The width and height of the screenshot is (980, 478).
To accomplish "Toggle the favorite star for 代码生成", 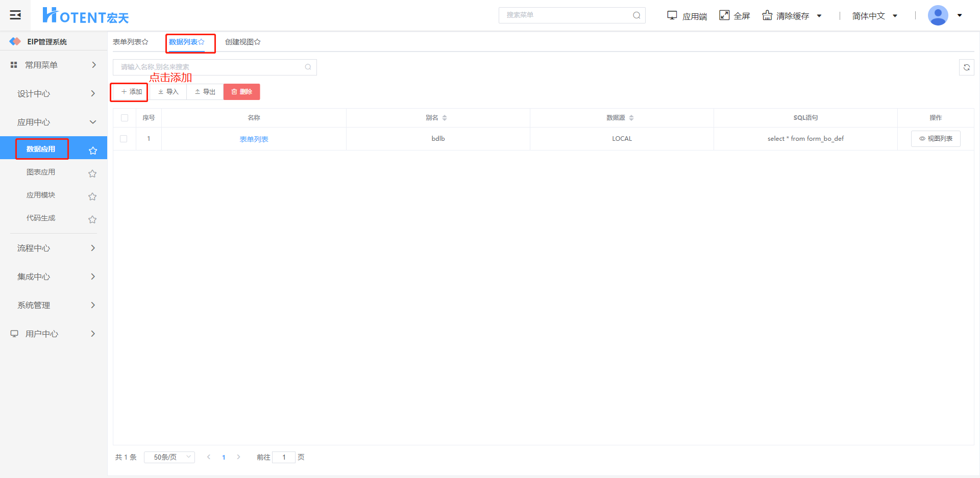I will click(x=92, y=219).
